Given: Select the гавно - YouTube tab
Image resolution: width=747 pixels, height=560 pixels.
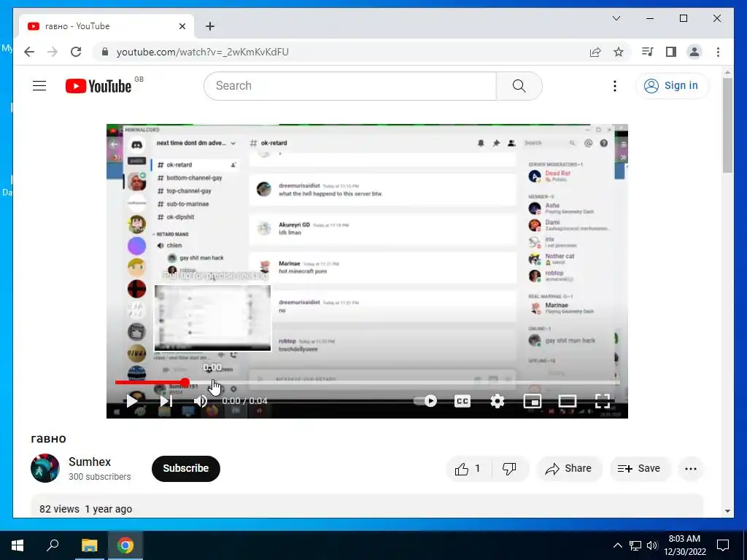Looking at the screenshot, I should click(107, 26).
